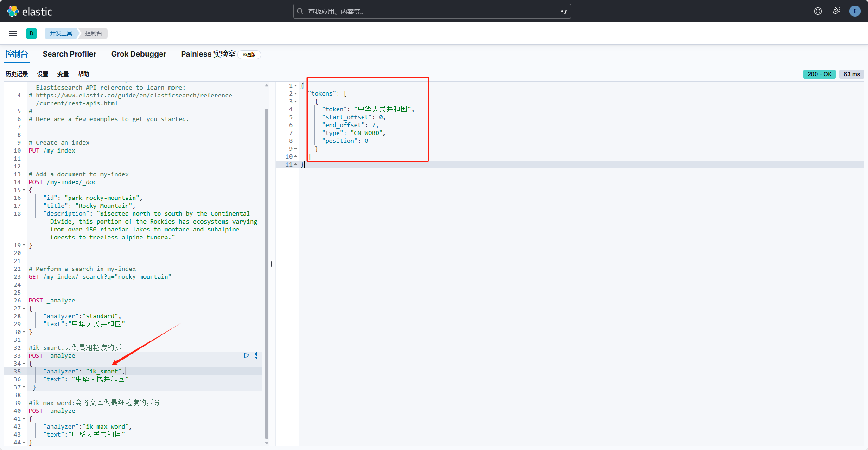Image resolution: width=868 pixels, height=450 pixels.
Task: Click the 63 ms response time badge
Action: click(851, 74)
